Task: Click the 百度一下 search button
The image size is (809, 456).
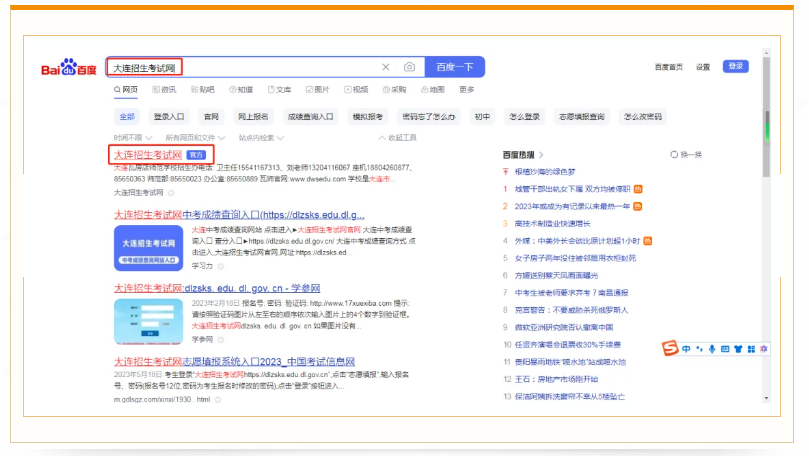Action: tap(455, 67)
